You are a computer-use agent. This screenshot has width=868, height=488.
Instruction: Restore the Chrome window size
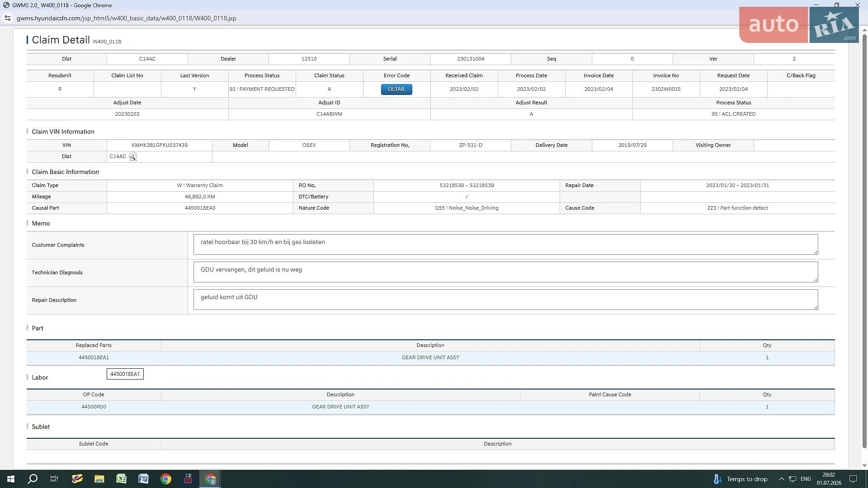837,5
